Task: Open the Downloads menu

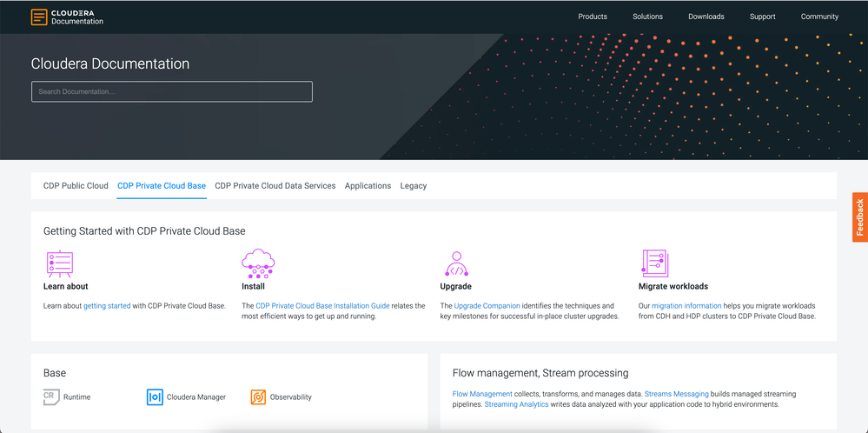Action: (706, 17)
